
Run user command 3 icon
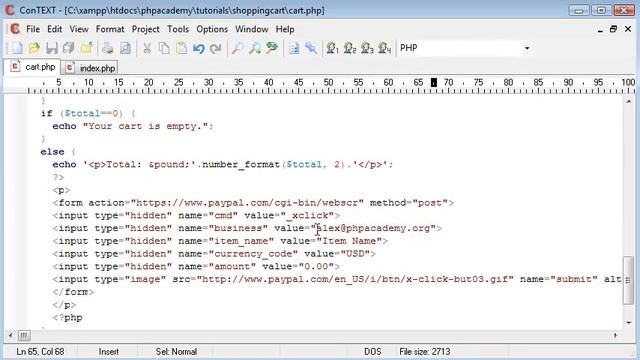pyautogui.click(x=367, y=48)
